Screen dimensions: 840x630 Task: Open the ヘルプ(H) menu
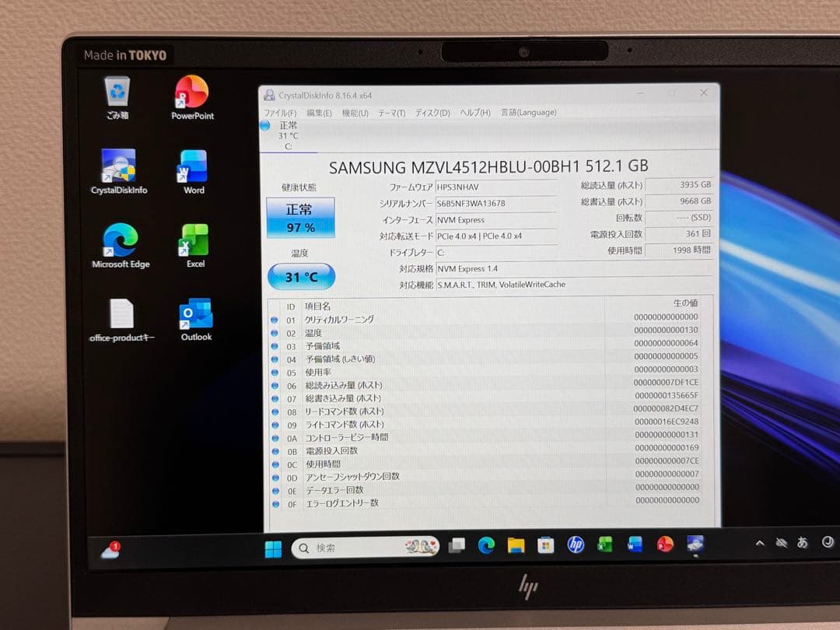(475, 113)
